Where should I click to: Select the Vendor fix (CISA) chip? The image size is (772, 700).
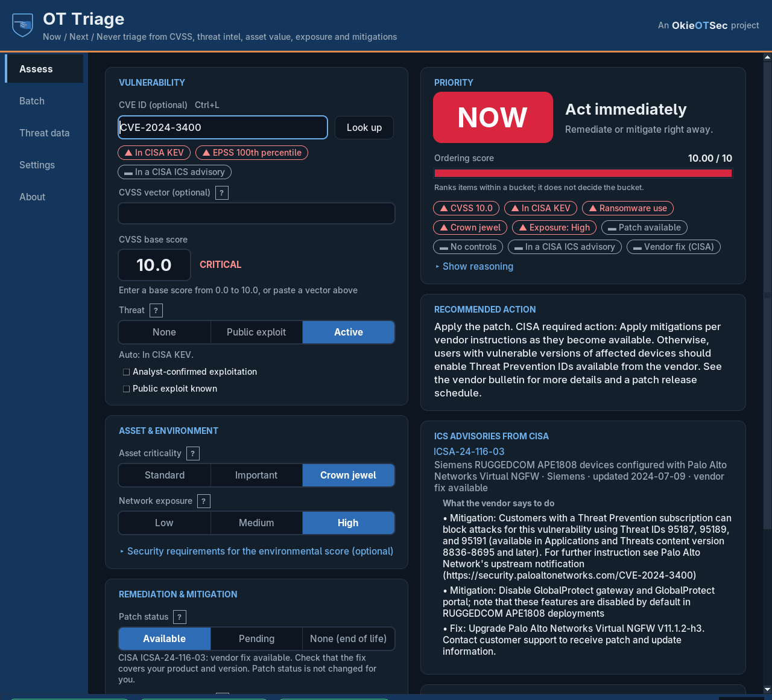[x=674, y=247]
